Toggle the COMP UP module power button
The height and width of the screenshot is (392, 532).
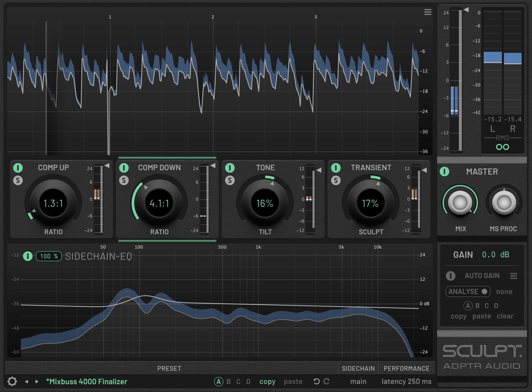[x=18, y=168]
